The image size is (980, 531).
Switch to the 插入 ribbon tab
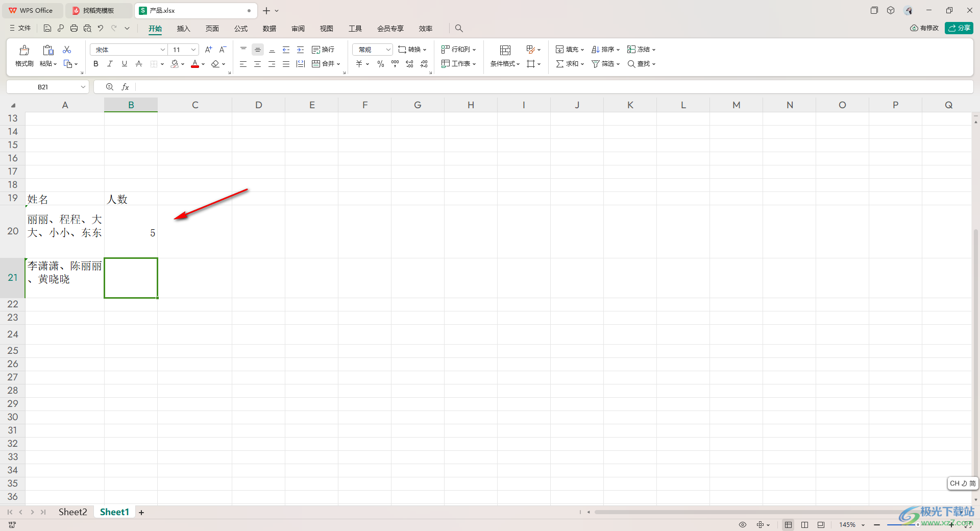tap(183, 29)
